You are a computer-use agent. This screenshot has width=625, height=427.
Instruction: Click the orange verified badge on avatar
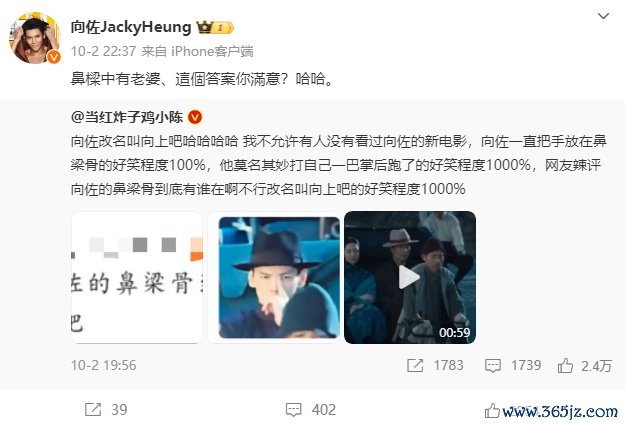(x=54, y=57)
